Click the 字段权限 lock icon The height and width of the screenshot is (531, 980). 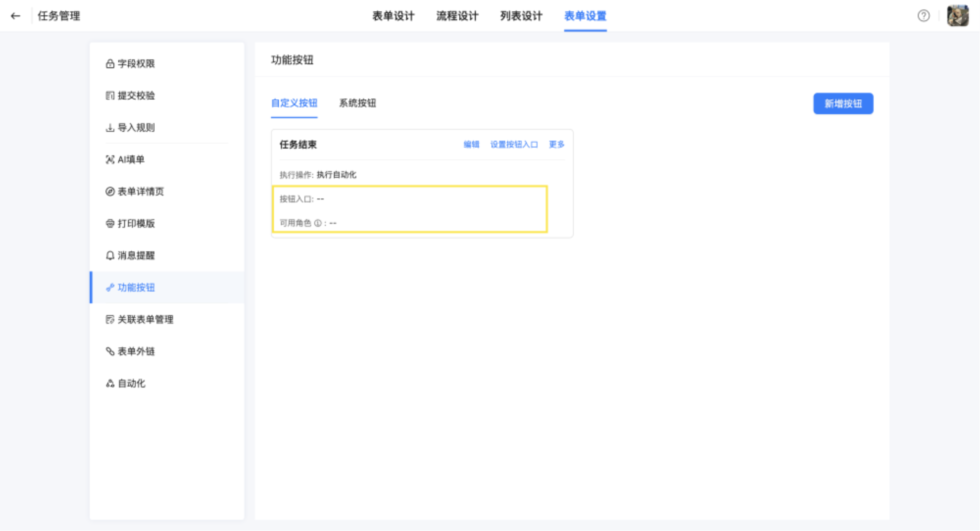click(110, 64)
